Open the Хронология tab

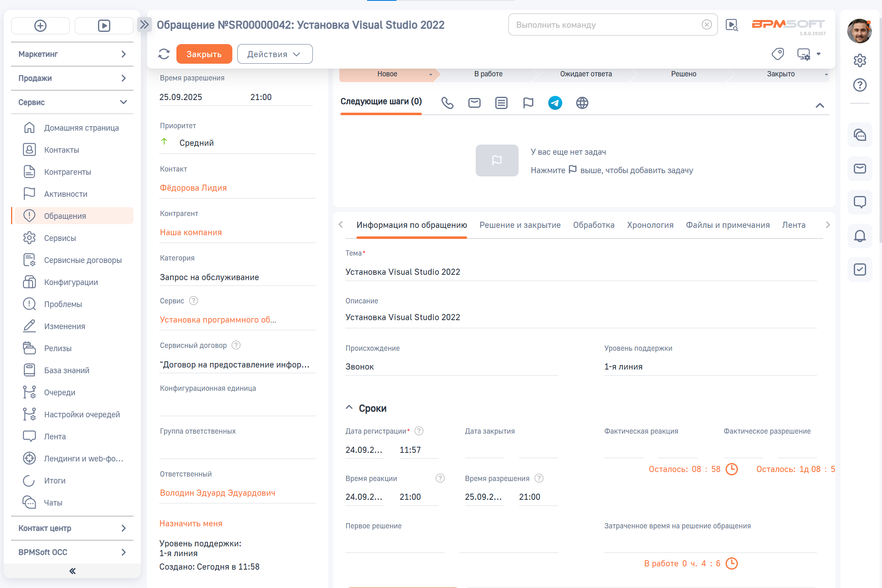[650, 225]
